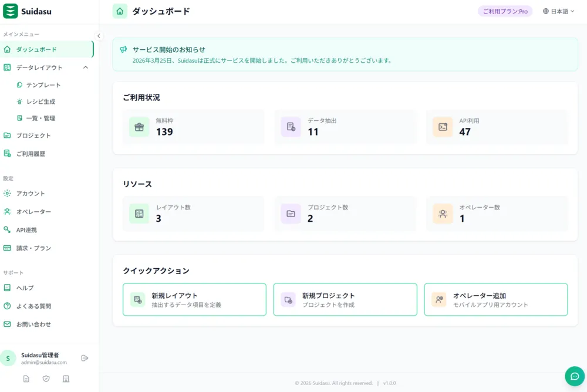
Task: Click the プロジェクト数 folder icon
Action: (x=291, y=214)
